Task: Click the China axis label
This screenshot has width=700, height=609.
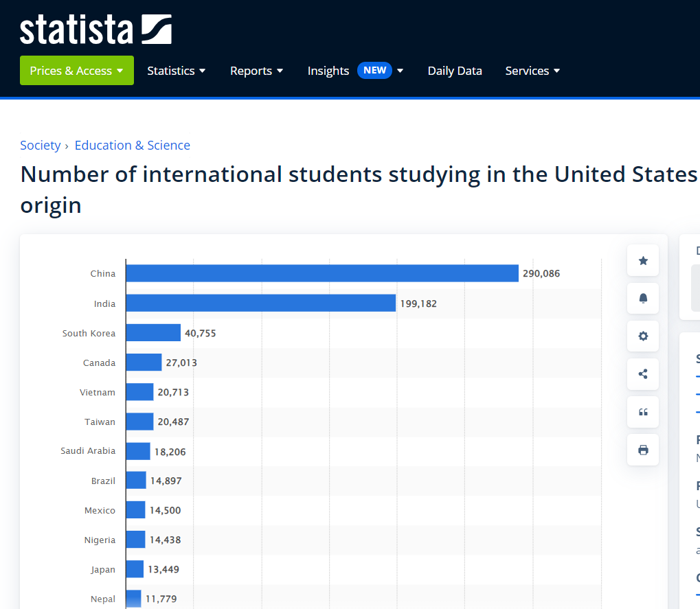Action: (x=102, y=273)
